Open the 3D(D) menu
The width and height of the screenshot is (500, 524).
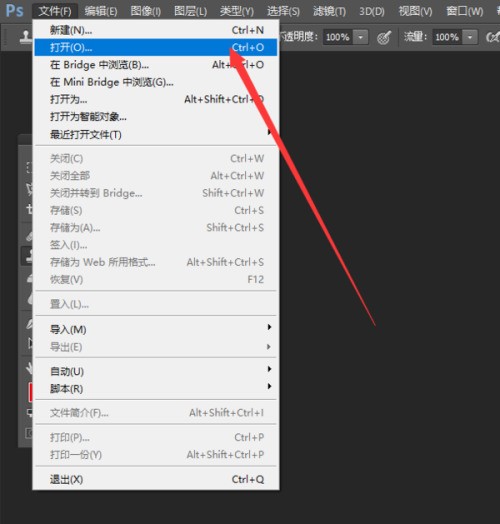point(372,11)
